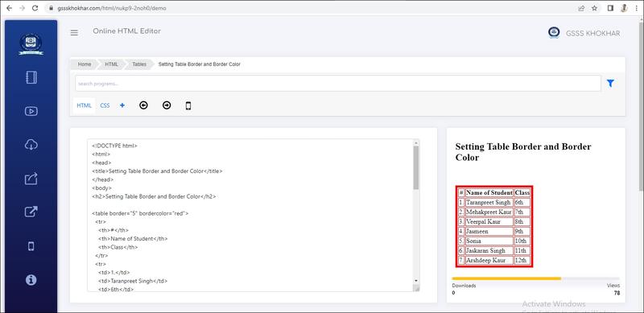Image resolution: width=644 pixels, height=313 pixels.
Task: Switch to the HTML tab
Action: [x=85, y=105]
